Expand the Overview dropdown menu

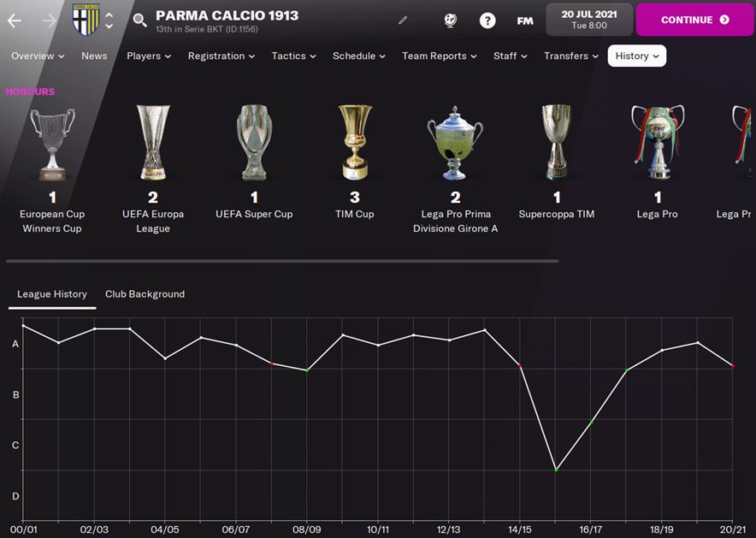[x=38, y=56]
